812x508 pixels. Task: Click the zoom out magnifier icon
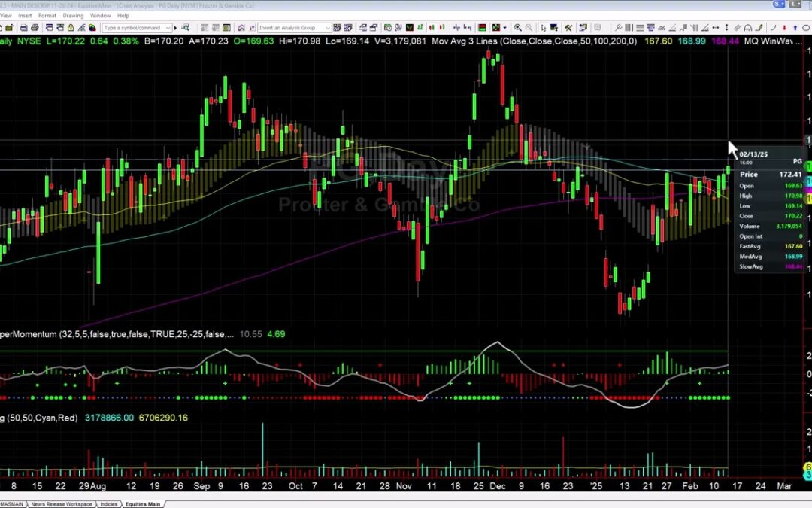(x=529, y=28)
